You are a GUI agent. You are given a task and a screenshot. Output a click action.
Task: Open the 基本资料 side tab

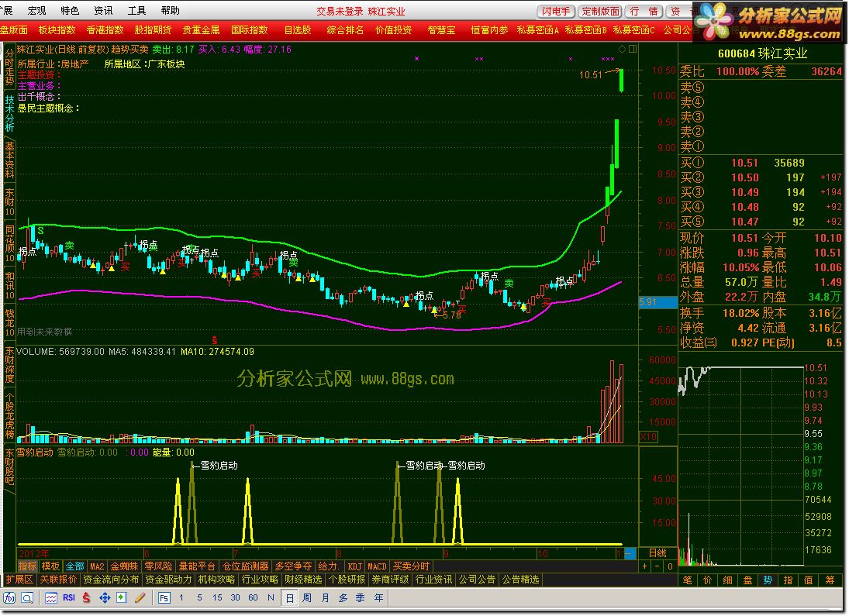tap(10, 160)
